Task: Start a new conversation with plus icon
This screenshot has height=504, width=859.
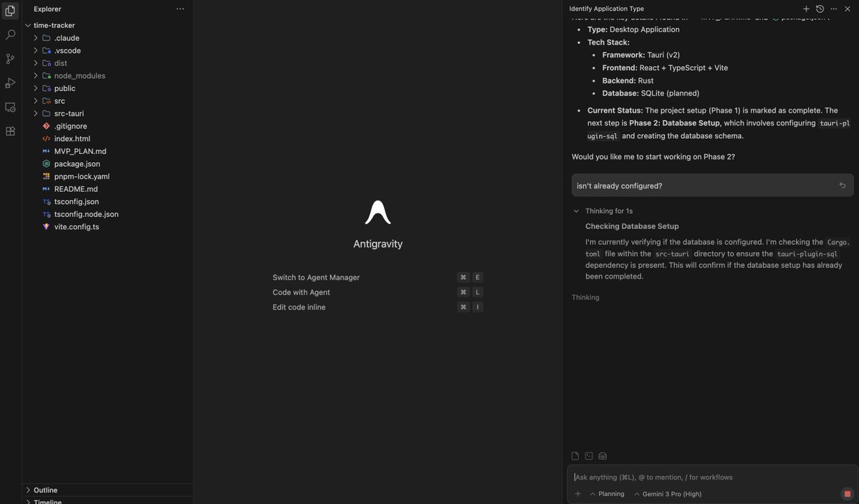Action: 806,9
